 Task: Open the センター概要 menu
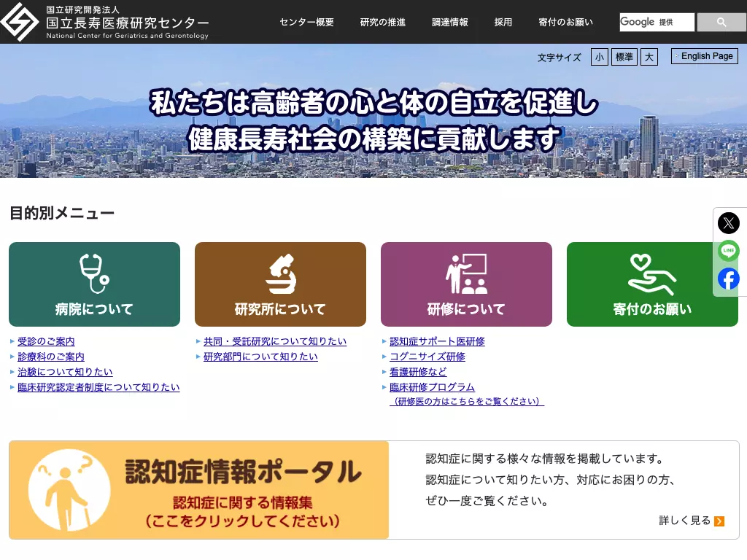click(307, 23)
